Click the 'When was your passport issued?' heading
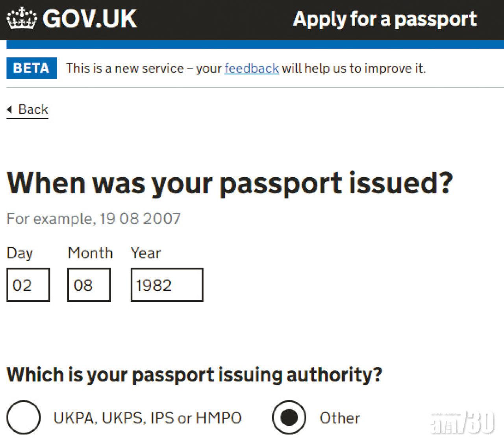 click(230, 183)
